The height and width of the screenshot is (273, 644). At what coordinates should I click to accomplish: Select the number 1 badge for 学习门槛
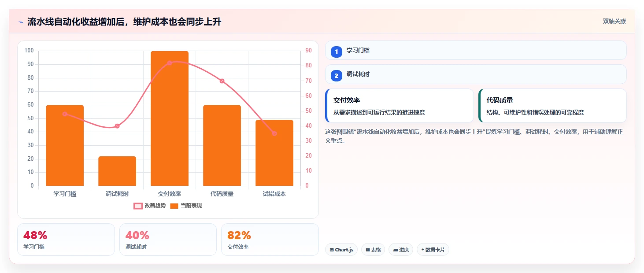(x=337, y=52)
